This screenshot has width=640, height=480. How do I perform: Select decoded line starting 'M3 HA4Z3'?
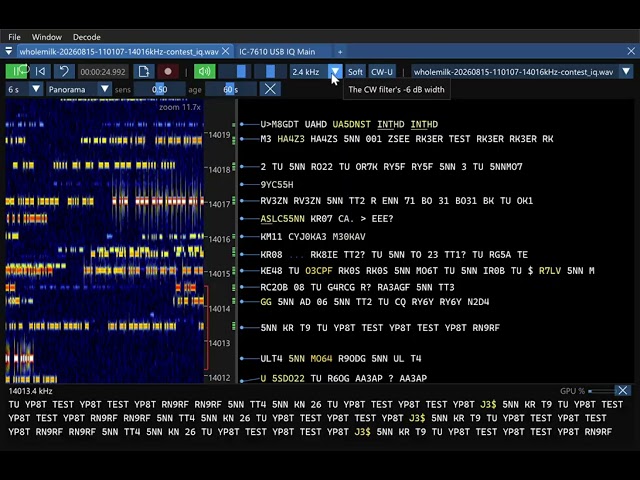[407, 139]
